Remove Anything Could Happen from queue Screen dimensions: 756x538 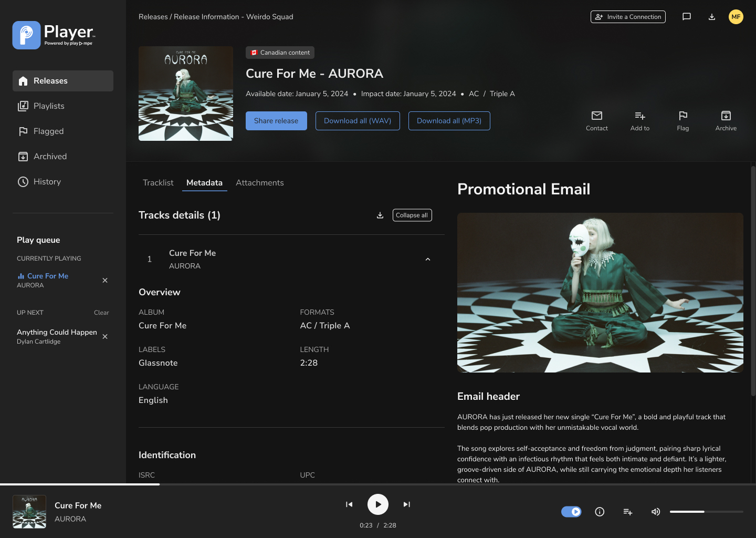coord(105,337)
